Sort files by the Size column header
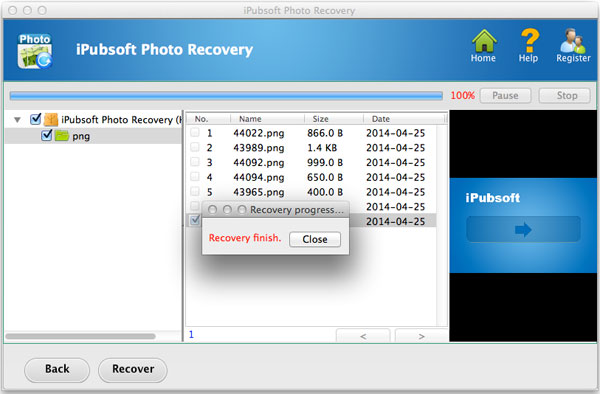This screenshot has width=600, height=394. [x=320, y=119]
